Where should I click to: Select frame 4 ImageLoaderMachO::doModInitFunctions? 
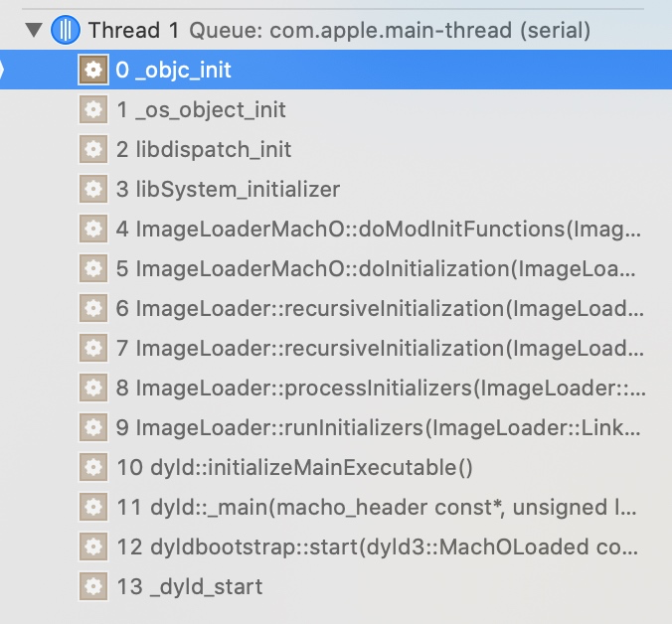tap(336, 229)
